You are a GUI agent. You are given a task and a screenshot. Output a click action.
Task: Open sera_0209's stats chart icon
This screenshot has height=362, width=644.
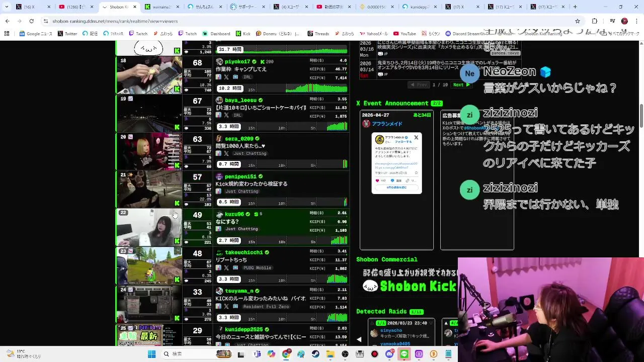pyautogui.click(x=218, y=153)
